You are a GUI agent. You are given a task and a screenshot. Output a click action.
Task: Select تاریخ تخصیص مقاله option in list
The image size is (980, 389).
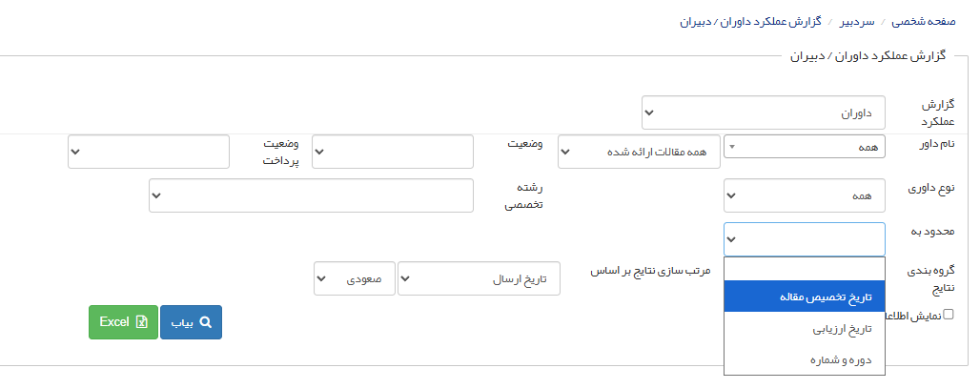tap(805, 297)
